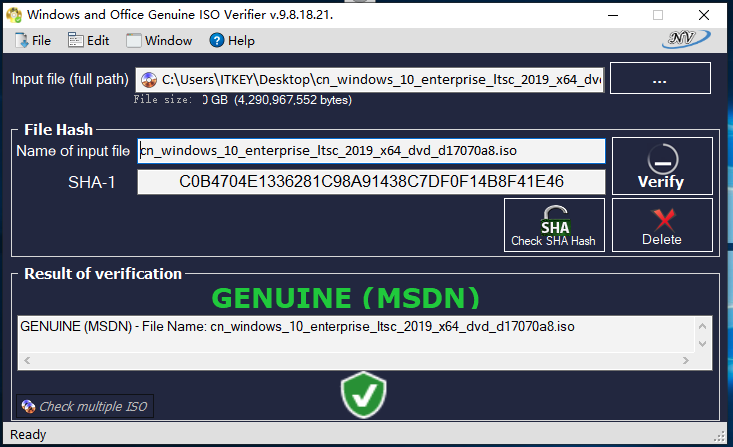Click the Delete button
Screen dimensions: 733x447
tap(662, 225)
